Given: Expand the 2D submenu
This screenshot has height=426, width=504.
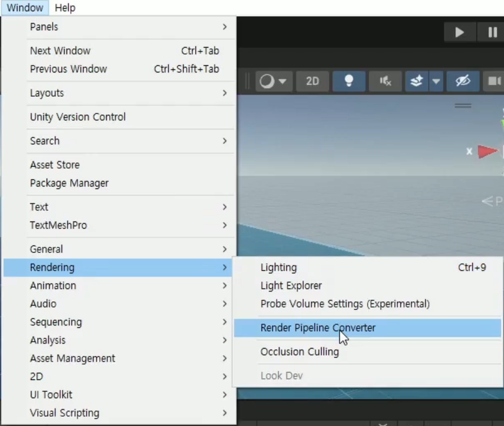Looking at the screenshot, I should pyautogui.click(x=118, y=376).
